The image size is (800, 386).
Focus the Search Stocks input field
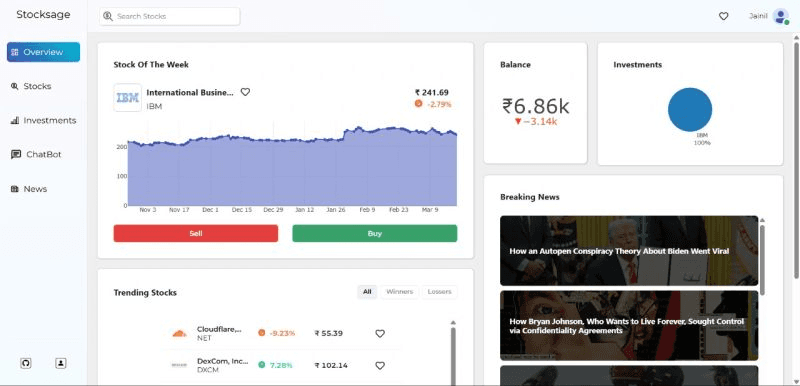tap(169, 16)
